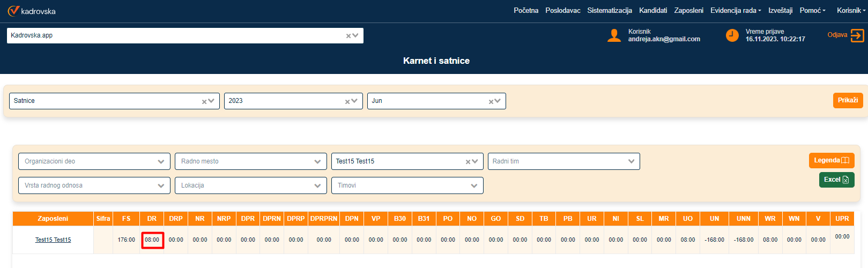Clear the Kadrovska.app selection with X
This screenshot has height=268, width=868.
coord(348,36)
